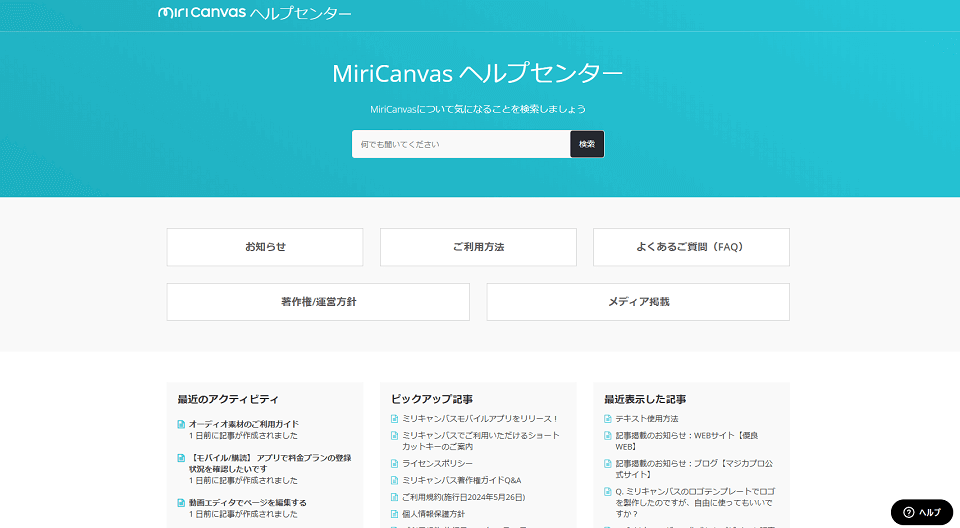The image size is (960, 528).
Task: Click document icon beside テキスト使用方法
Action: tap(607, 418)
